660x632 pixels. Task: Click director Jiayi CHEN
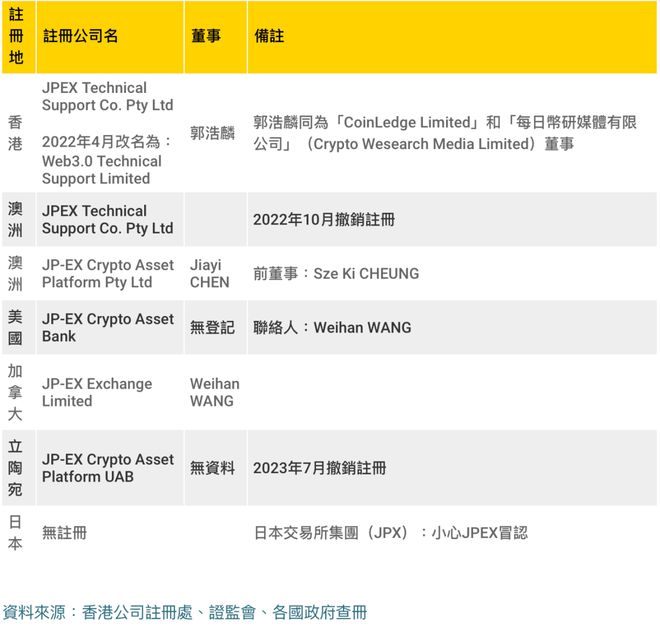pyautogui.click(x=210, y=273)
